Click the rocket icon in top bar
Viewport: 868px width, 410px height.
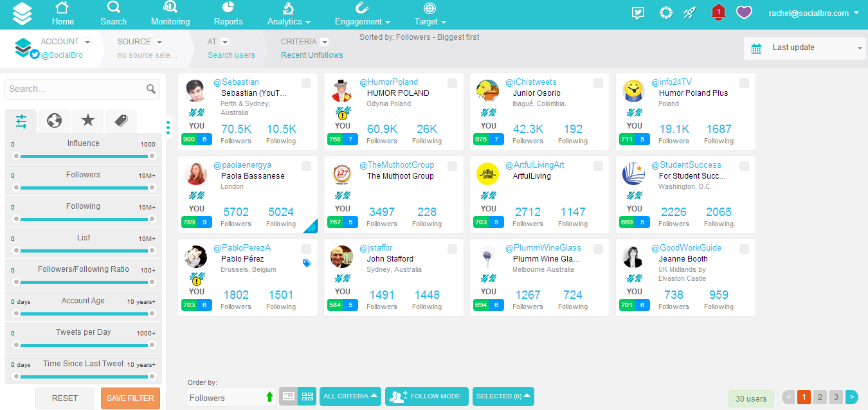click(689, 13)
